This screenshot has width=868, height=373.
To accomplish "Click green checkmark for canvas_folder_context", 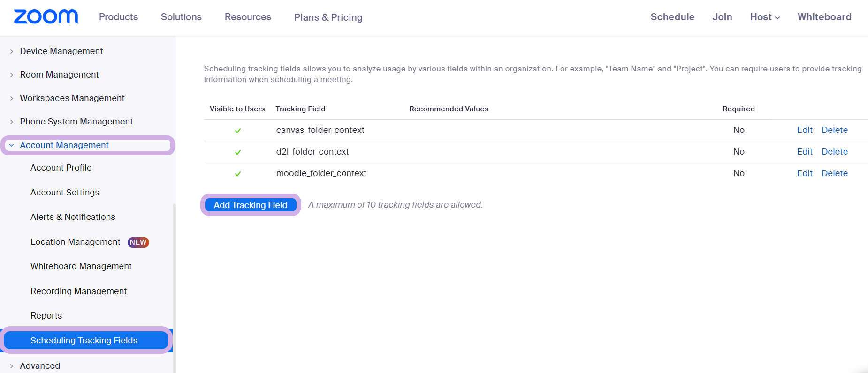I will coord(238,131).
